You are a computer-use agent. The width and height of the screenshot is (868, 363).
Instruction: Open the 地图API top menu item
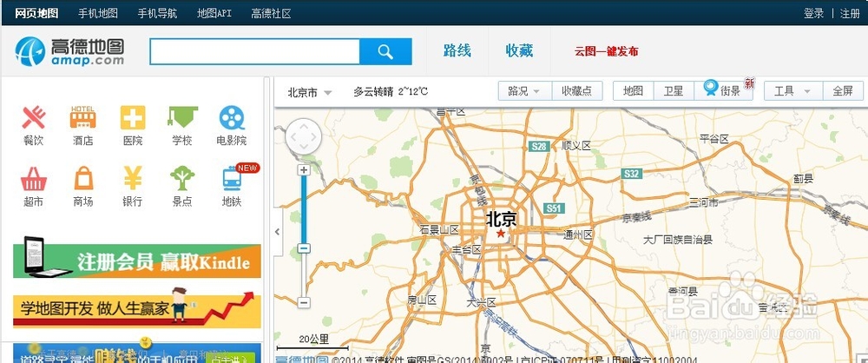tap(214, 13)
